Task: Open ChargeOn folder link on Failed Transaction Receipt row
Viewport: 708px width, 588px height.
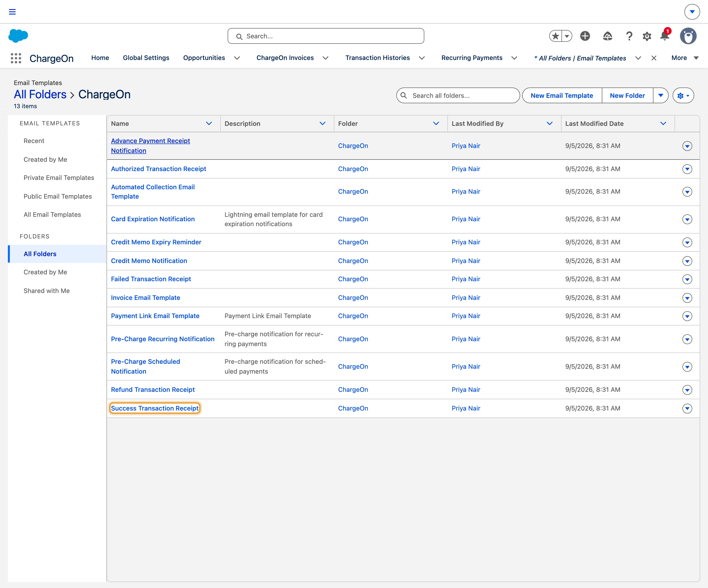Action: click(353, 279)
